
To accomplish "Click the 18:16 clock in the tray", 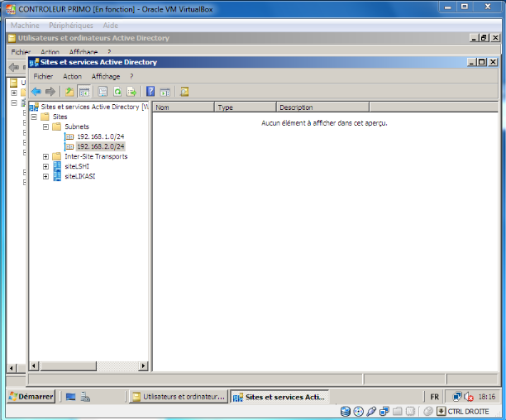I will point(487,397).
